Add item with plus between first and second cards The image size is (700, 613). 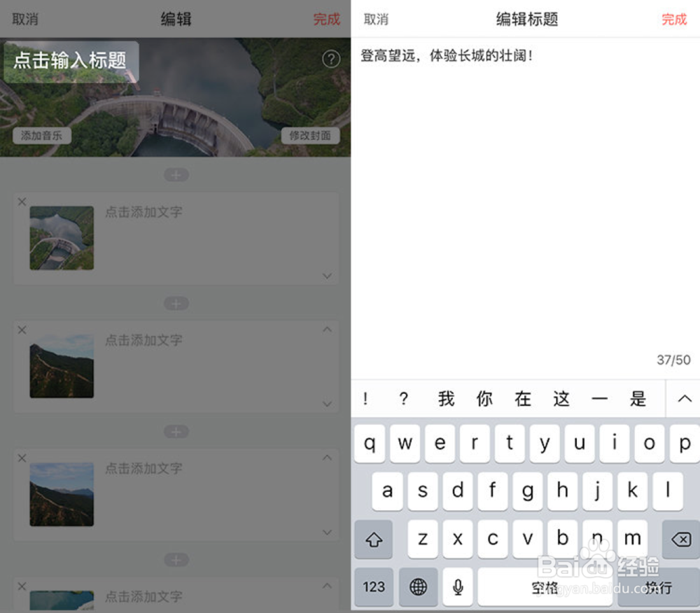pos(176,304)
